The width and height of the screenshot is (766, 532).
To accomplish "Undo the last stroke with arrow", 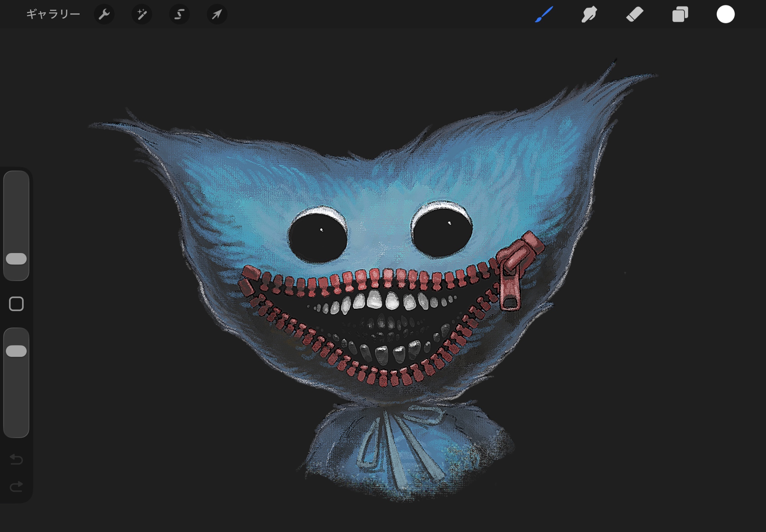I will (x=16, y=459).
